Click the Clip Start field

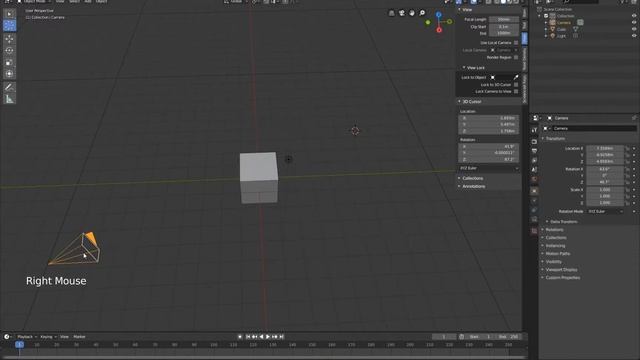504,27
